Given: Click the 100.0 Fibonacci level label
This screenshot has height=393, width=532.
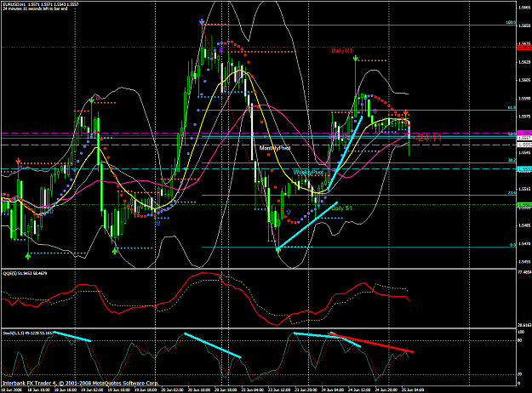Looking at the screenshot, I should coord(511,23).
